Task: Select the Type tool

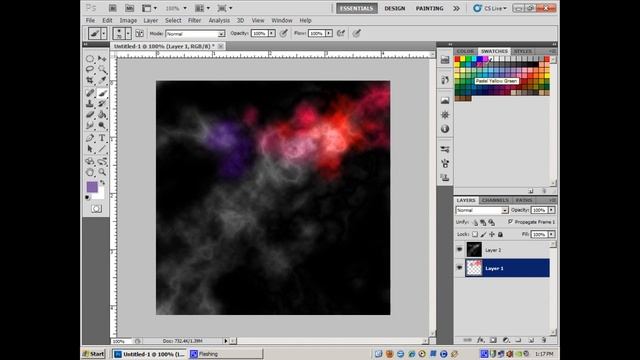Action: coord(102,138)
